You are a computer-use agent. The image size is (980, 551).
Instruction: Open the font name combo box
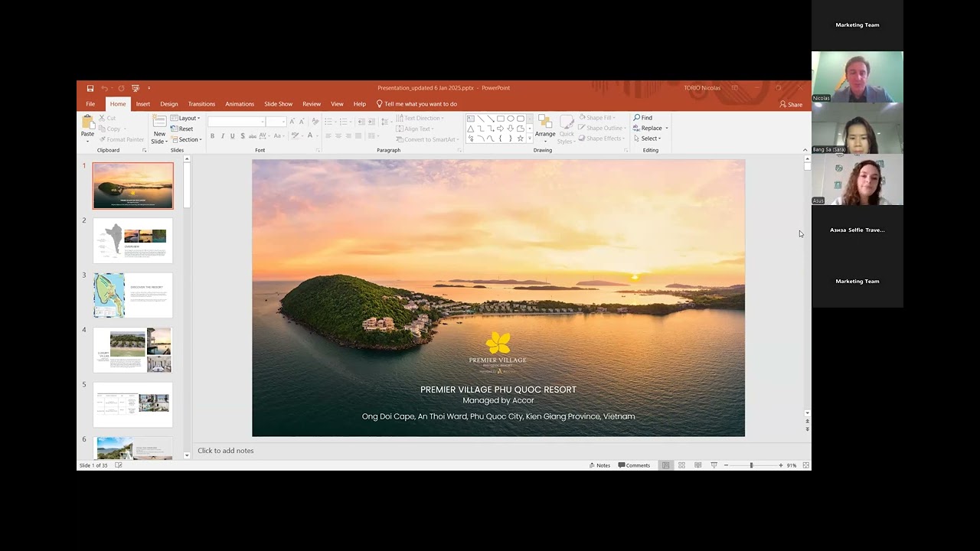237,122
